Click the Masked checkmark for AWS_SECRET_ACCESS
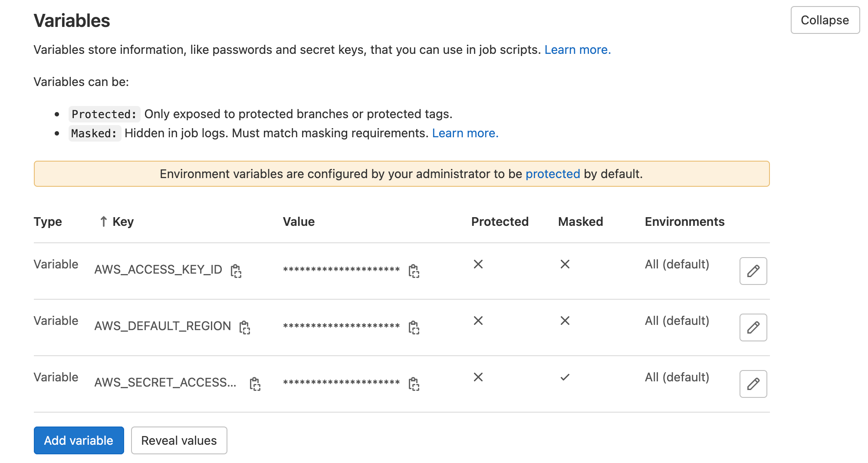Image resolution: width=868 pixels, height=463 pixels. coord(565,377)
